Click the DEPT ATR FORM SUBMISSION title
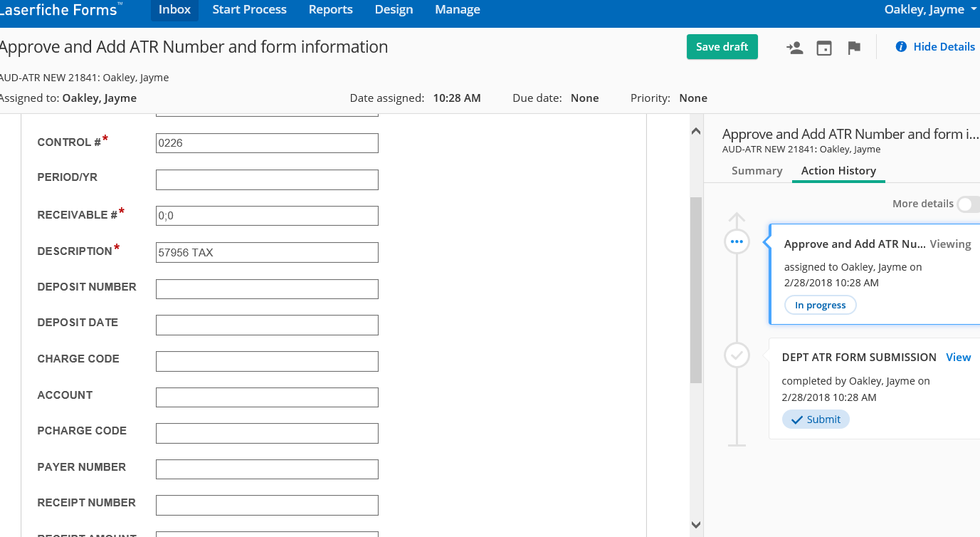The width and height of the screenshot is (980, 537). tap(859, 358)
